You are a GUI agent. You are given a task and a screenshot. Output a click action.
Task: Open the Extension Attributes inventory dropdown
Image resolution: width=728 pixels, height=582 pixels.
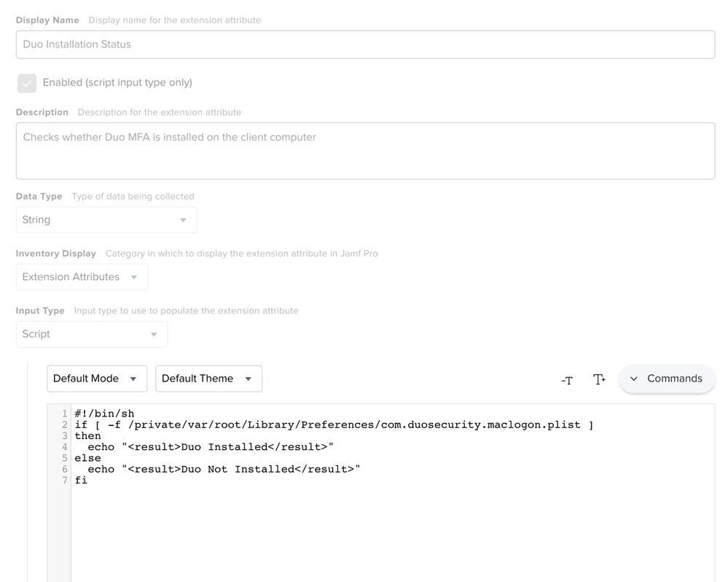pyautogui.click(x=82, y=277)
